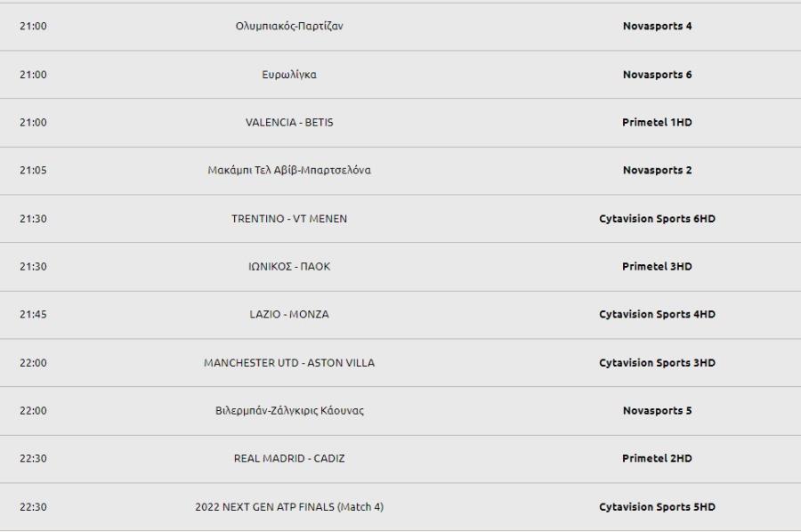This screenshot has width=801, height=532.
Task: Click the Primetel 2HD channel label
Action: point(657,458)
